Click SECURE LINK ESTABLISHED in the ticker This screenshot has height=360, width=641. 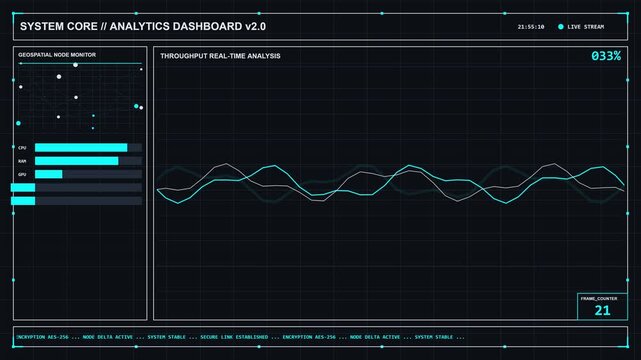(234, 337)
